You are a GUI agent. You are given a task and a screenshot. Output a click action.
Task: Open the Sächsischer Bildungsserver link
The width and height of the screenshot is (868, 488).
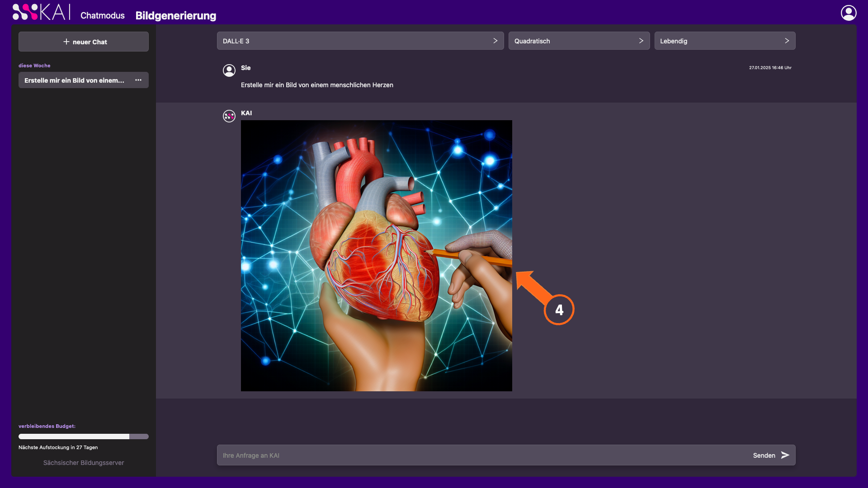click(84, 463)
